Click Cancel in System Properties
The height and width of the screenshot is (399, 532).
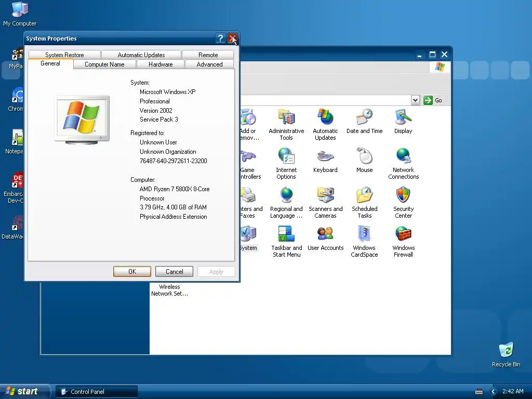pyautogui.click(x=174, y=271)
